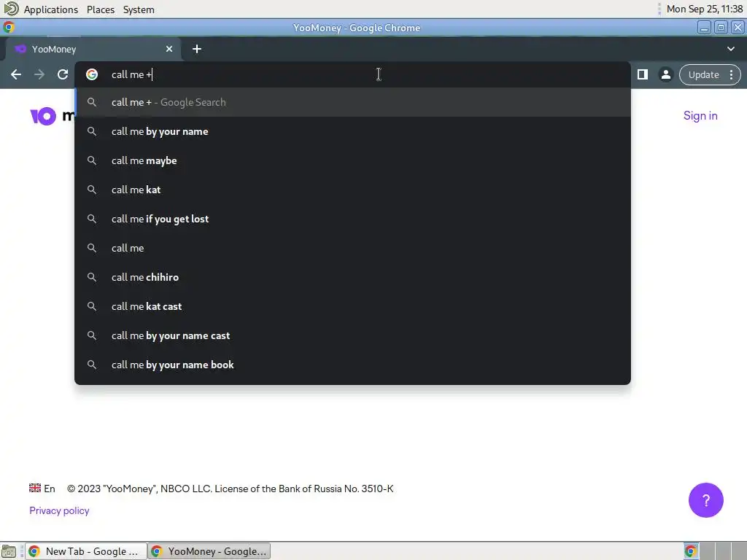This screenshot has height=560, width=747.
Task: Select suggestion 'call me maybe'
Action: 352,160
